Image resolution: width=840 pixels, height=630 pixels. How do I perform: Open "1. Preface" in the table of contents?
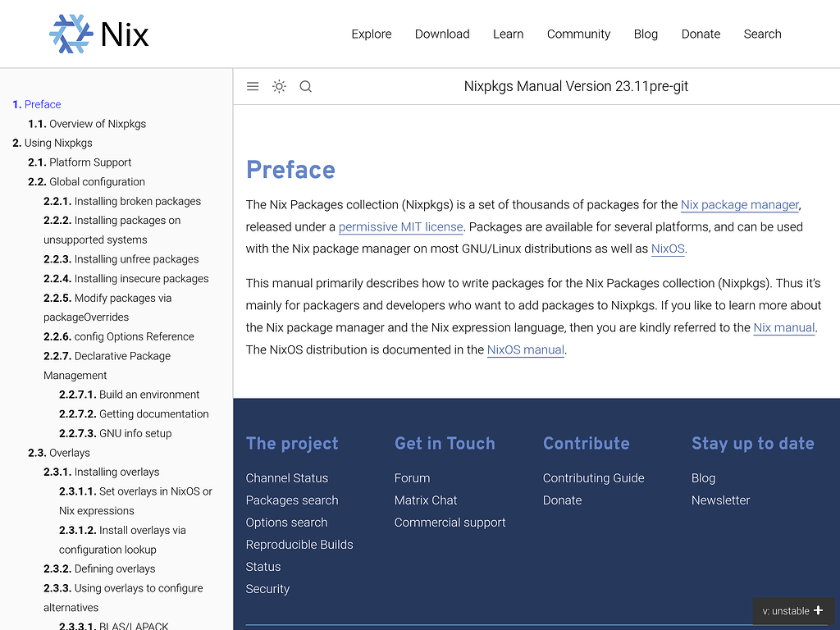click(37, 104)
